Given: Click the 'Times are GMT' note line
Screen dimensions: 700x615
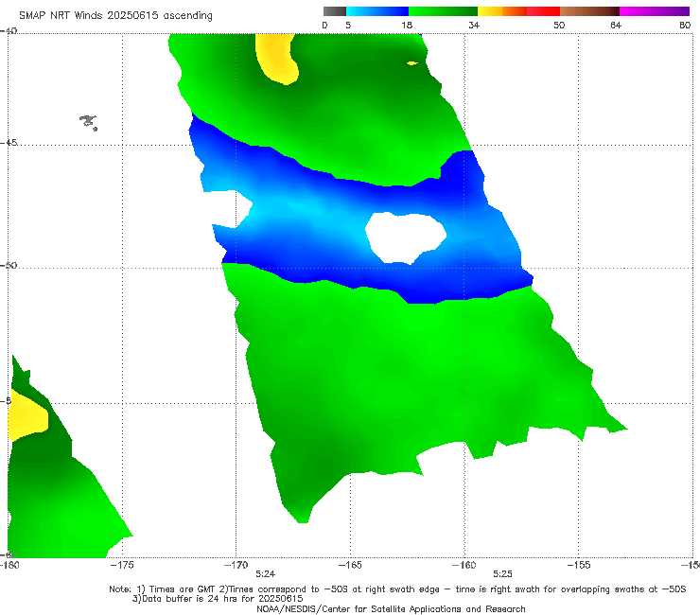Looking at the screenshot, I should click(397, 589).
